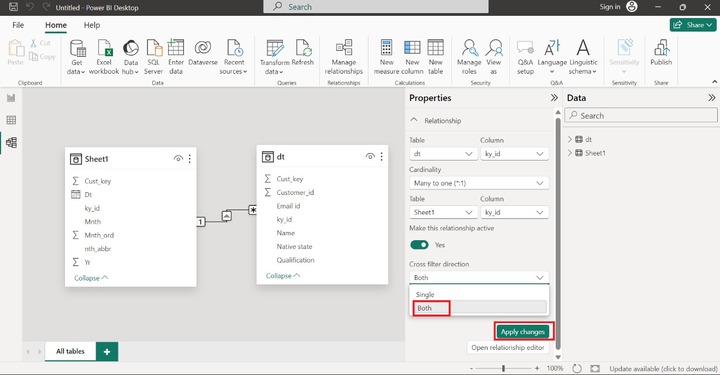This screenshot has height=375, width=720.
Task: Collapse the Relationship section
Action: click(414, 120)
